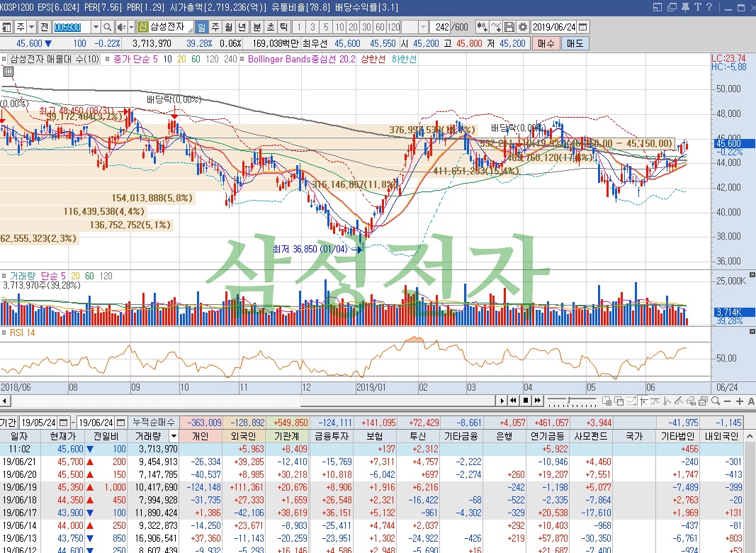Select second 초 period toggle

[x=271, y=27]
